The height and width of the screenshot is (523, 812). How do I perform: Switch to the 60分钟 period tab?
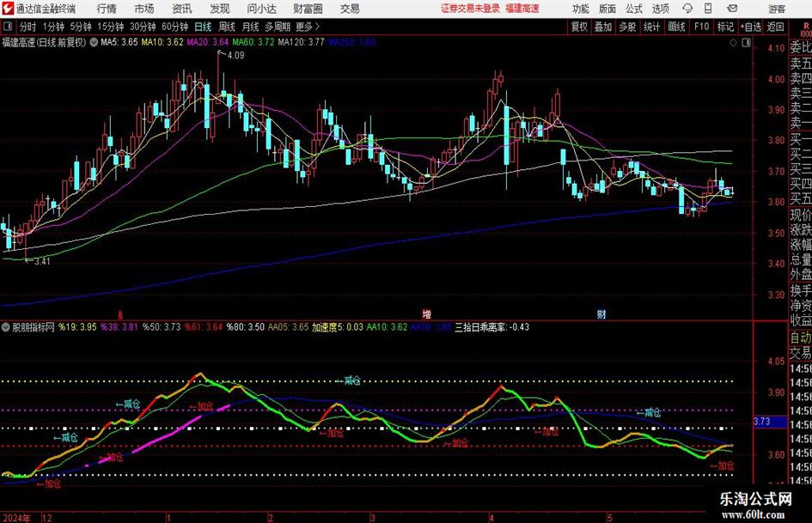174,27
